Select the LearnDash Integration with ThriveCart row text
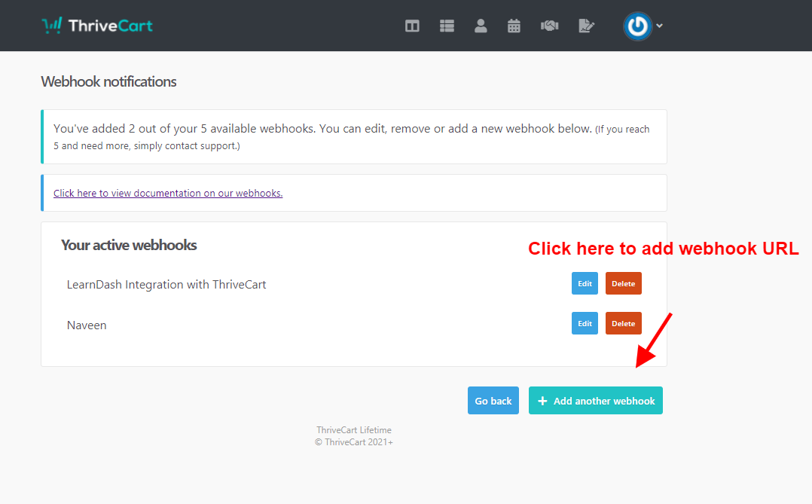Screen dimensions: 812x504 166,285
